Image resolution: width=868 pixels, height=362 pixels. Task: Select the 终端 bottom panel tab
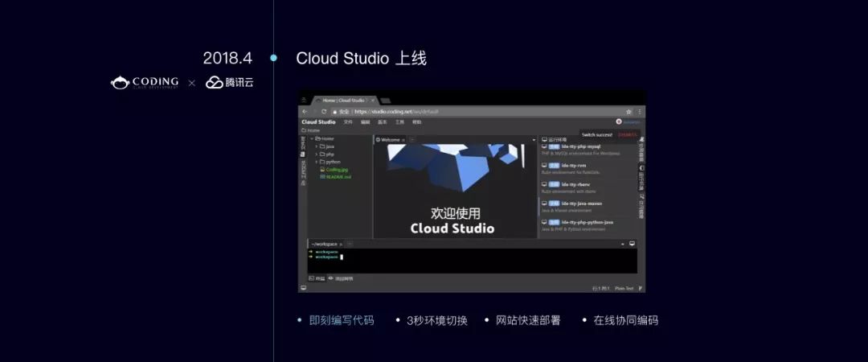click(317, 278)
